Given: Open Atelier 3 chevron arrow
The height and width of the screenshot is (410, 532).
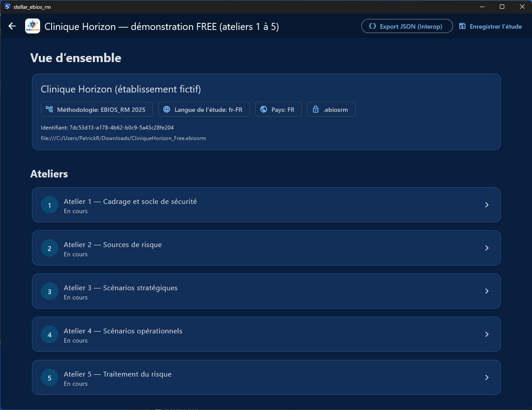Looking at the screenshot, I should pos(487,291).
